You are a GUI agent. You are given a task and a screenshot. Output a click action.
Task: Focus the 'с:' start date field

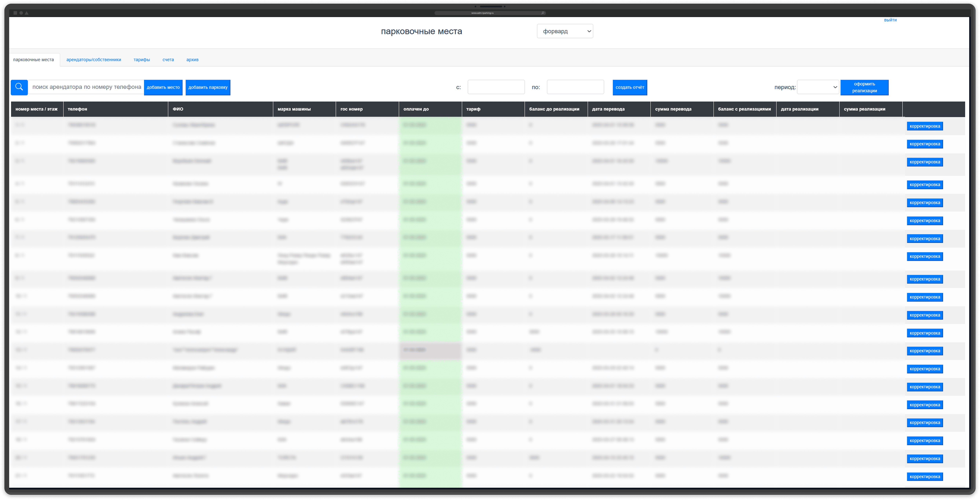pyautogui.click(x=496, y=87)
